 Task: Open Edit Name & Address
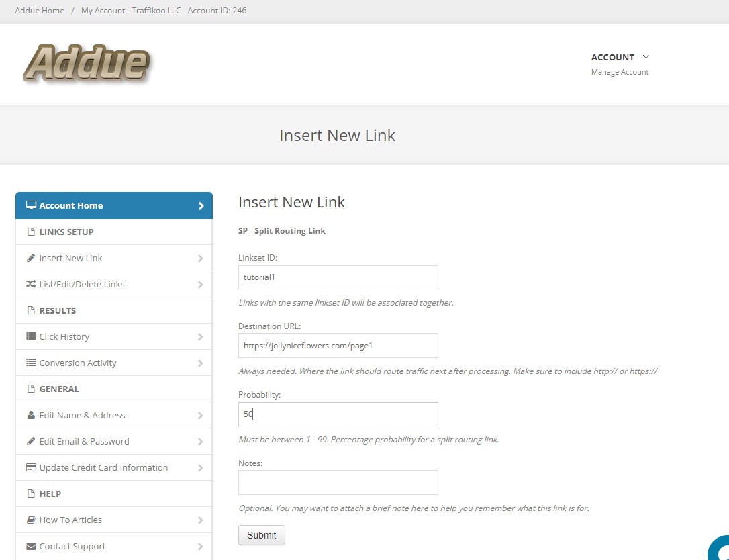point(114,416)
